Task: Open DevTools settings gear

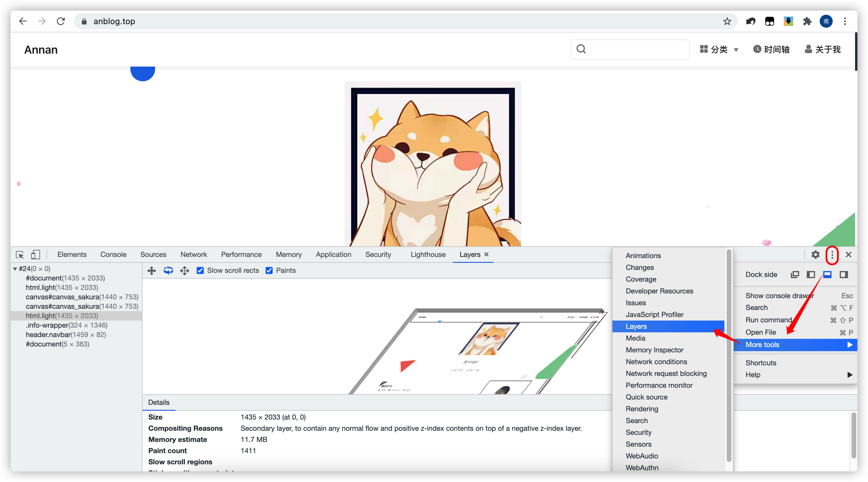Action: (815, 255)
